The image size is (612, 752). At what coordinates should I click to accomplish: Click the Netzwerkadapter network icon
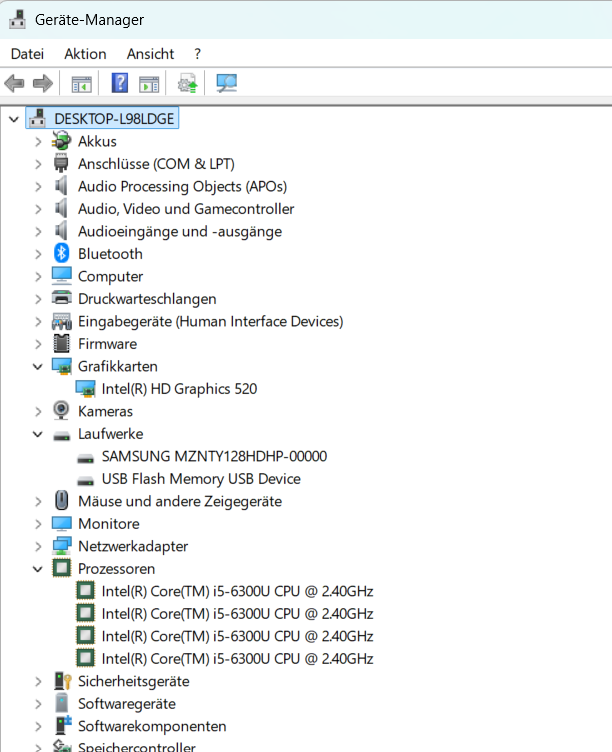click(61, 546)
